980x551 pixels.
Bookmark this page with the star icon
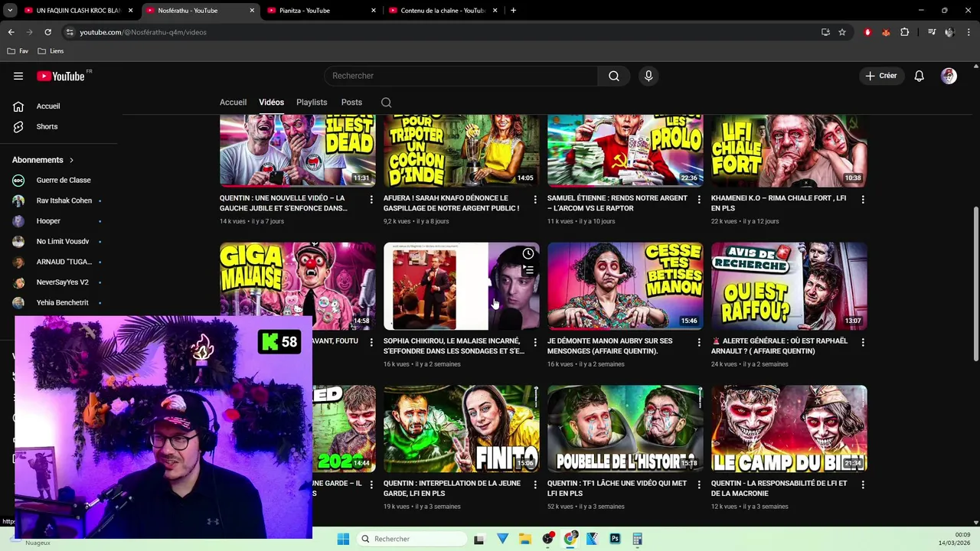842,32
